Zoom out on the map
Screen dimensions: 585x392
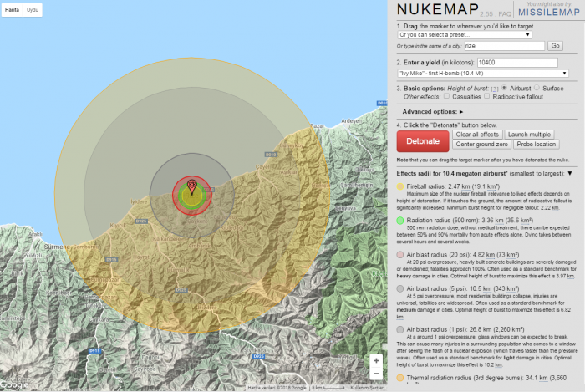(376, 374)
